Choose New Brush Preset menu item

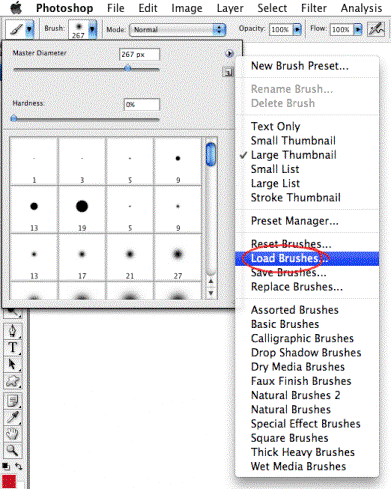click(x=307, y=66)
